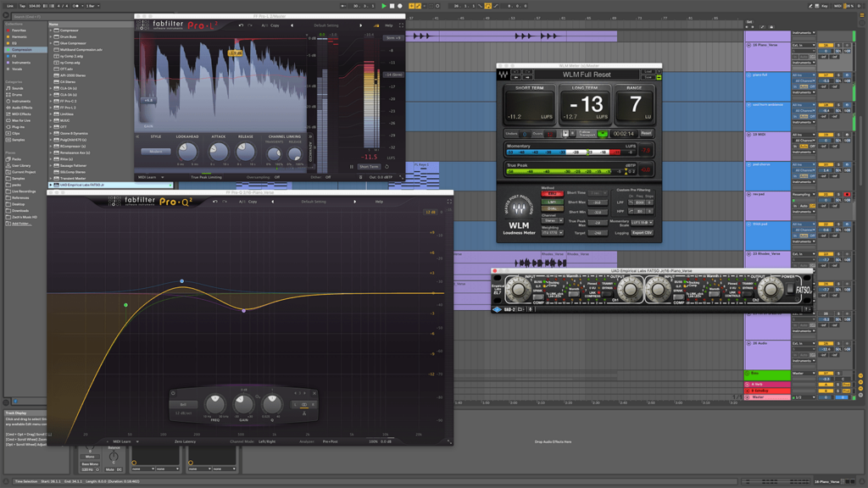The image size is (868, 488).
Task: Click the Stop button in the transport
Action: 392,6
